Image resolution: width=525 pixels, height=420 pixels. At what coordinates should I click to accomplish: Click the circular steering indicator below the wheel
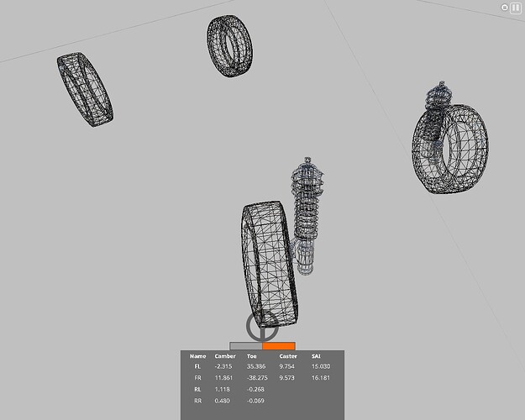pos(262,325)
